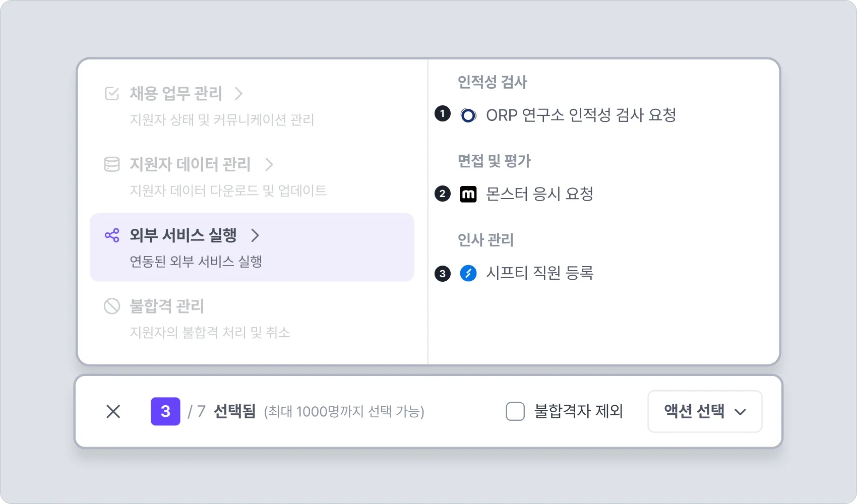Image resolution: width=857 pixels, height=504 pixels.
Task: Expand 외부 서비스 실행 chevron arrow
Action: pos(255,235)
